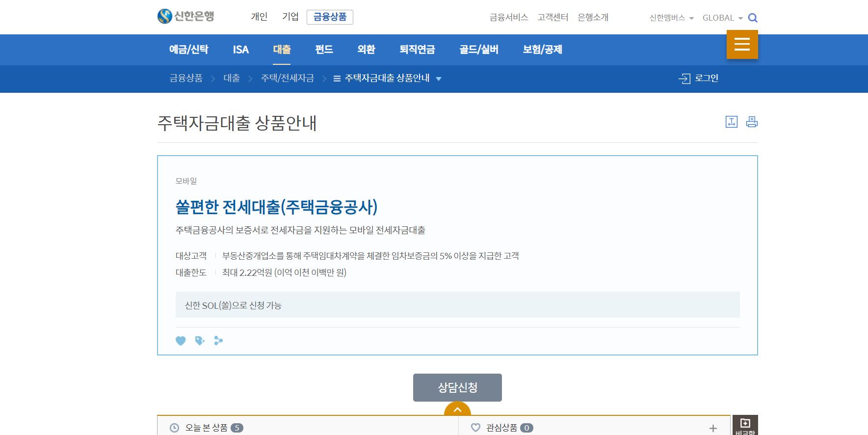This screenshot has width=868, height=435.
Task: Go to 은행소개 link
Action: click(x=593, y=17)
